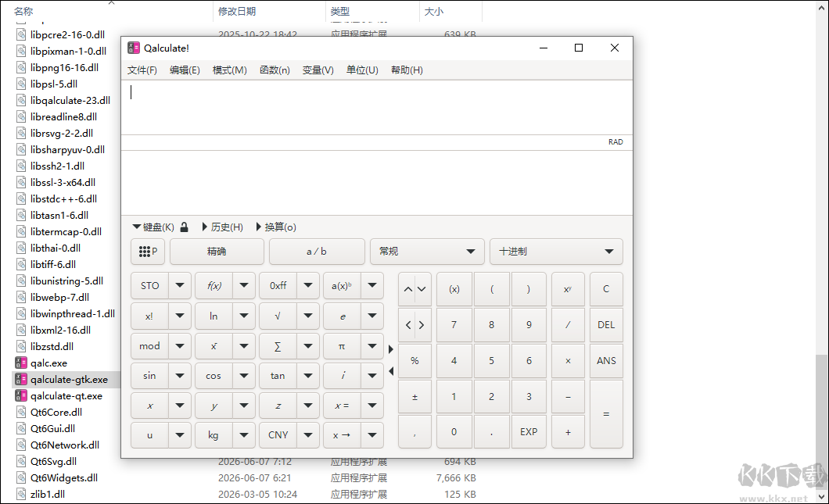Screen dimensions: 829x504
Task: Click the ANS button
Action: tap(606, 361)
